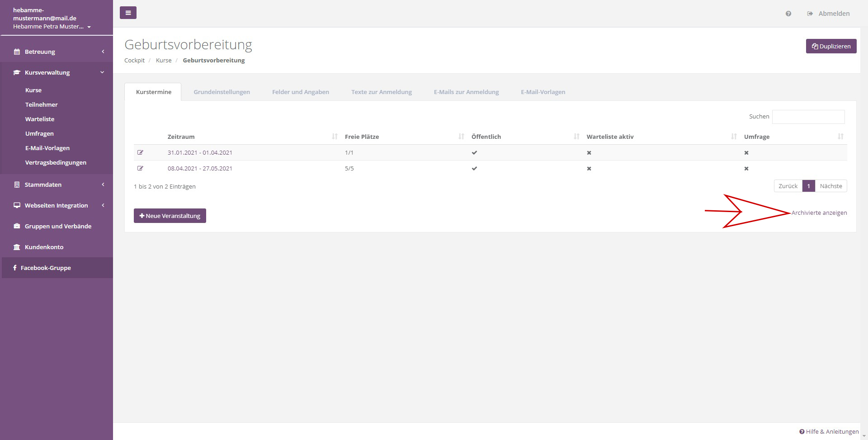Edit the 31.01.2021 course date entry
This screenshot has width=868, height=440.
point(140,152)
